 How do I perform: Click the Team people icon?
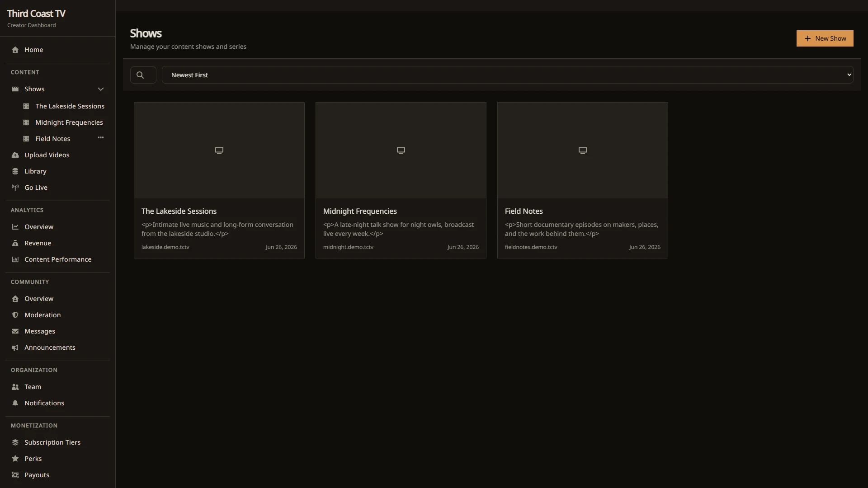pyautogui.click(x=15, y=387)
